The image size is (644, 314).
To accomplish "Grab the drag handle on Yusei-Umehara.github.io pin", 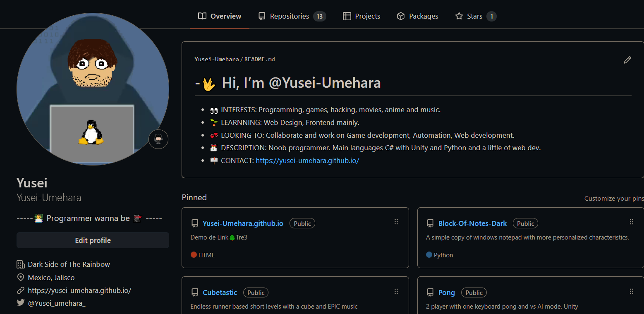I will (x=396, y=222).
